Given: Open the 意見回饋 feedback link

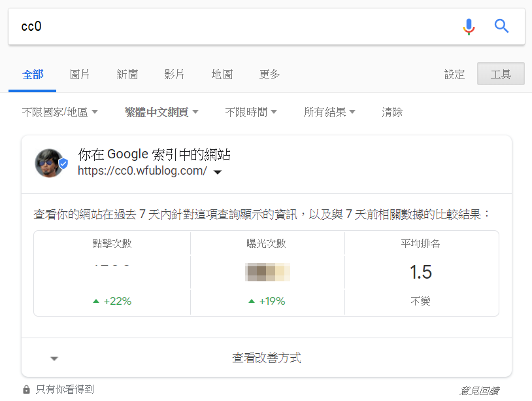Looking at the screenshot, I should tap(480, 391).
